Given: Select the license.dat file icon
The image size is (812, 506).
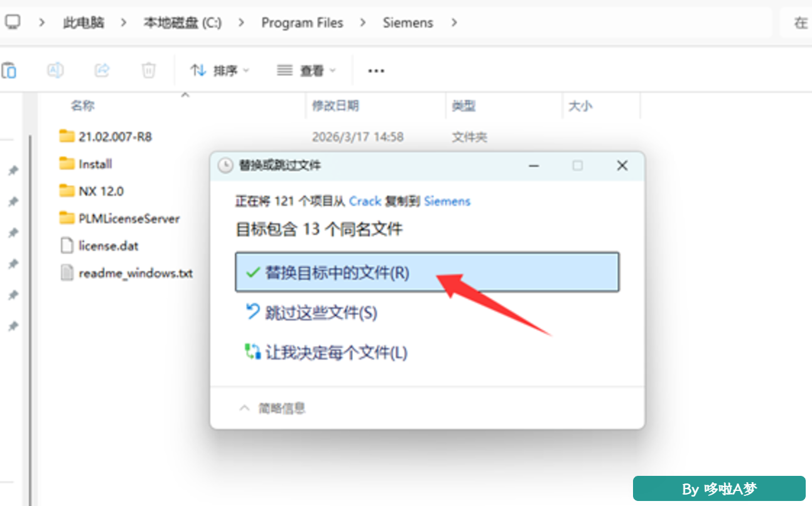Looking at the screenshot, I should [x=67, y=245].
